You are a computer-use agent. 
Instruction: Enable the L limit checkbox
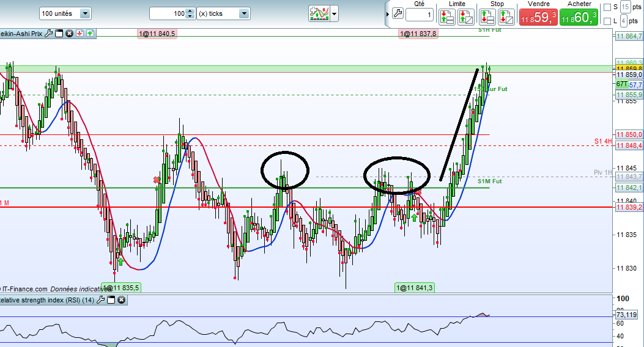coord(607,21)
